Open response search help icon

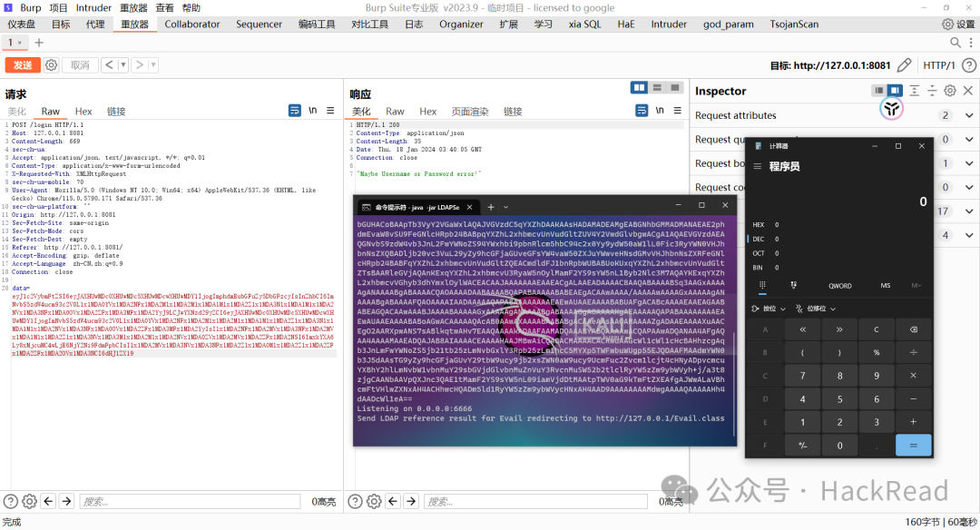point(355,501)
